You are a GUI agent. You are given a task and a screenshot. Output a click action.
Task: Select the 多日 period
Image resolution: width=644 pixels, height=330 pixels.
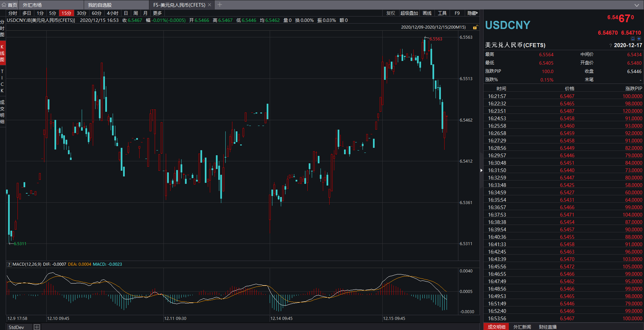coord(27,13)
